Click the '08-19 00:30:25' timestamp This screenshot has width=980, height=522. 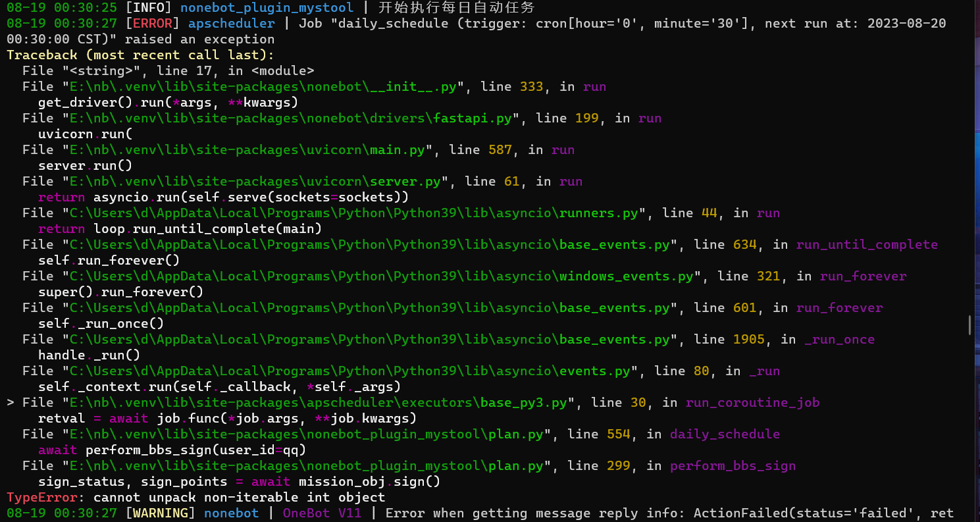(62, 8)
